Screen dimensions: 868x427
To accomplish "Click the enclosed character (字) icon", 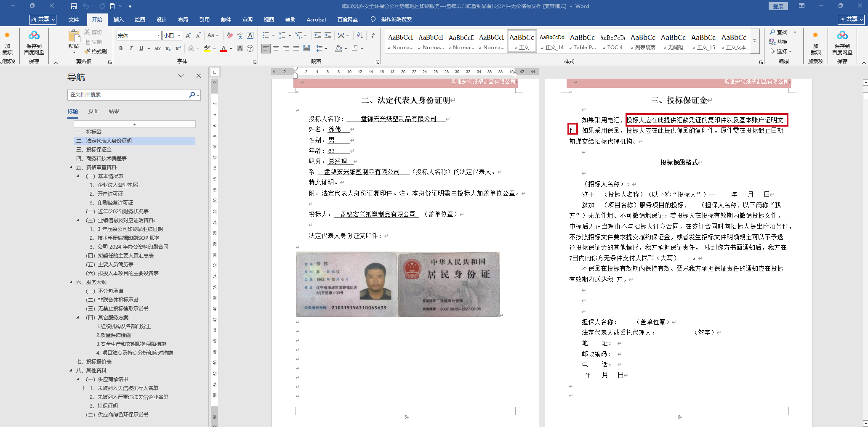I will tap(250, 48).
